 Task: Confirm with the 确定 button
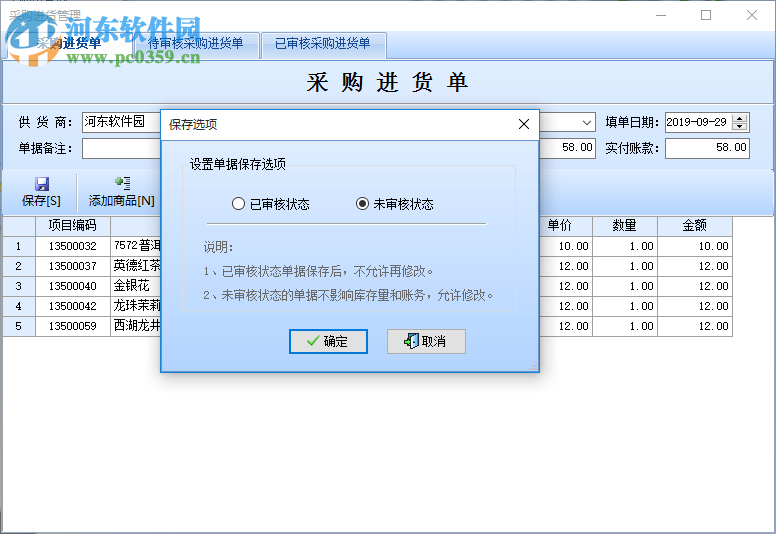(x=328, y=341)
